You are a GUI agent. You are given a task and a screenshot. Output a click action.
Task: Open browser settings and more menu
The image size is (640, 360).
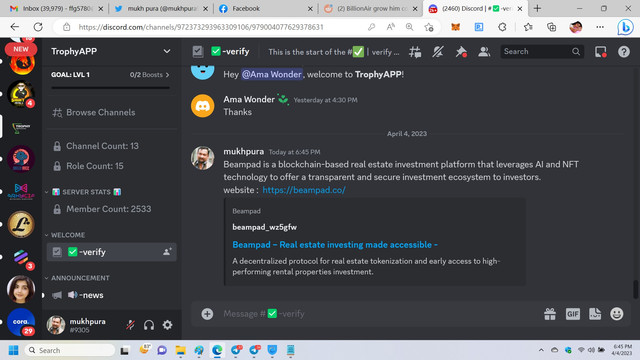pyautogui.click(x=600, y=27)
